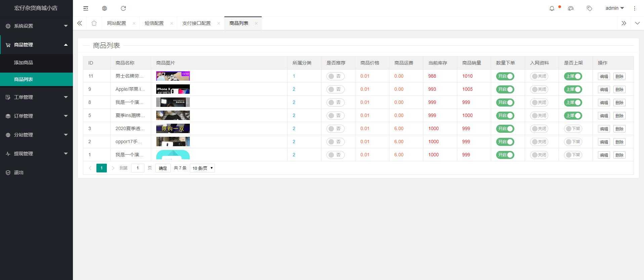Click 编辑 button for product ID 8
Viewport: 644px width, 280px height.
pos(604,103)
